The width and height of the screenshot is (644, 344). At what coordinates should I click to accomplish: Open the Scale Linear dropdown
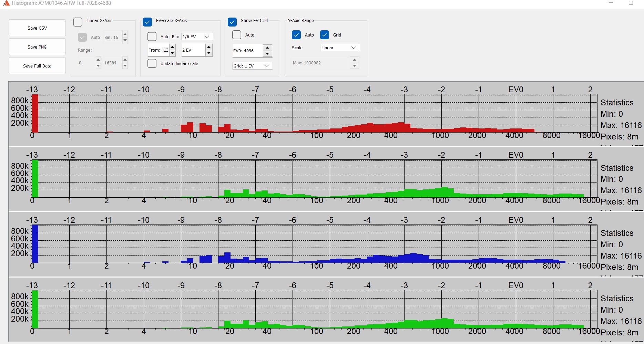[340, 48]
